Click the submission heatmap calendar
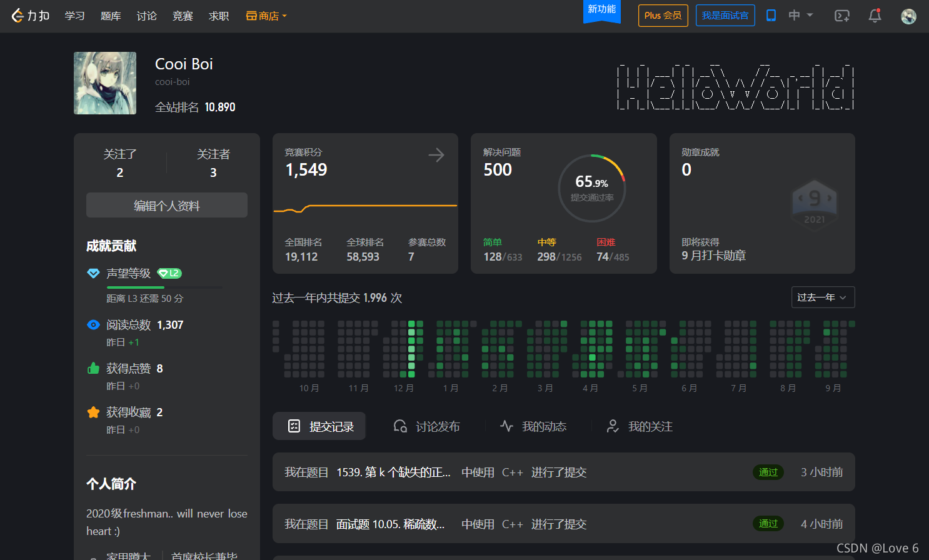 click(563, 349)
